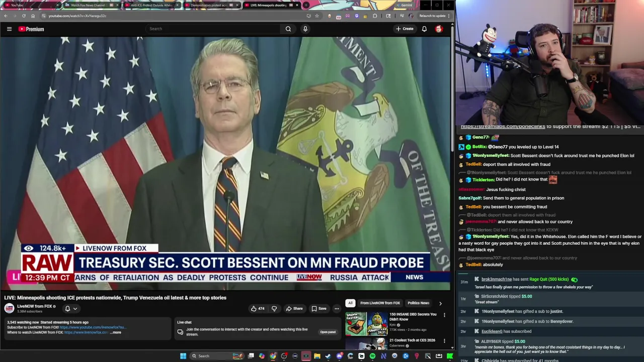This screenshot has height=362, width=644.
Task: Open the Windows Start menu
Action: click(183, 356)
